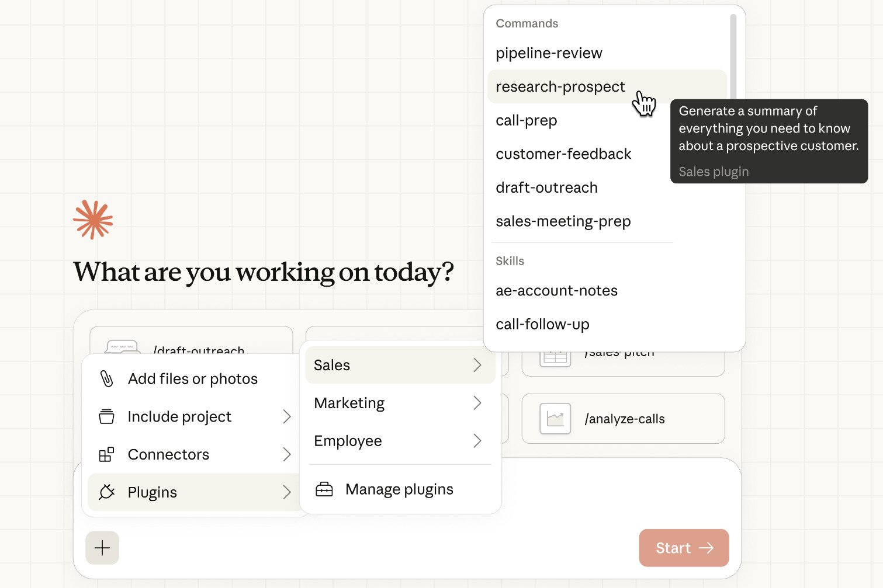
Task: Click the analyze-calls chart icon
Action: (x=555, y=419)
